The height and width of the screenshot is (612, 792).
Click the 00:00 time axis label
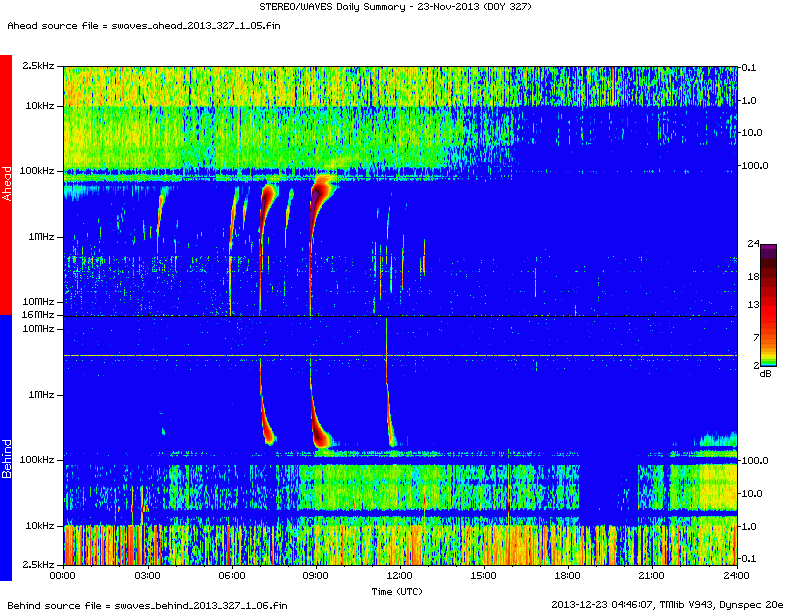pos(62,576)
